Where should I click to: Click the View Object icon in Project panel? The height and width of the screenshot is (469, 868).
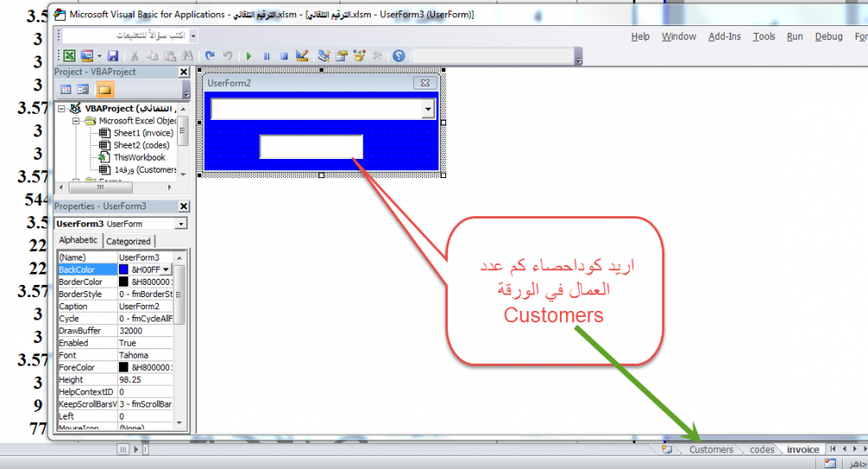[x=83, y=89]
